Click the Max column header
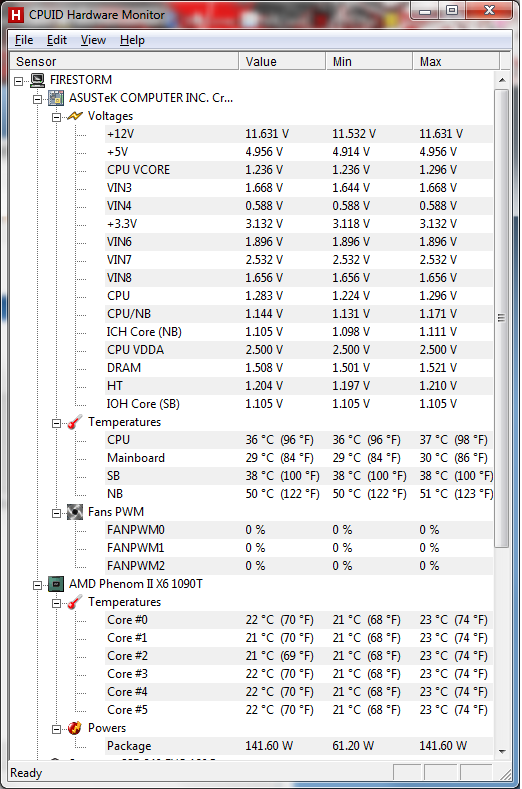The width and height of the screenshot is (522, 789). [x=457, y=61]
